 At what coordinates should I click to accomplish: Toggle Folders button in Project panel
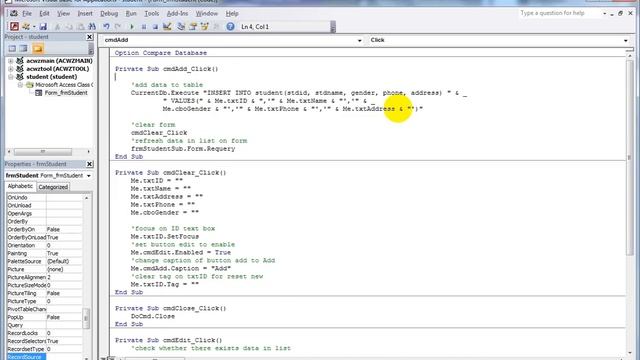click(x=38, y=49)
